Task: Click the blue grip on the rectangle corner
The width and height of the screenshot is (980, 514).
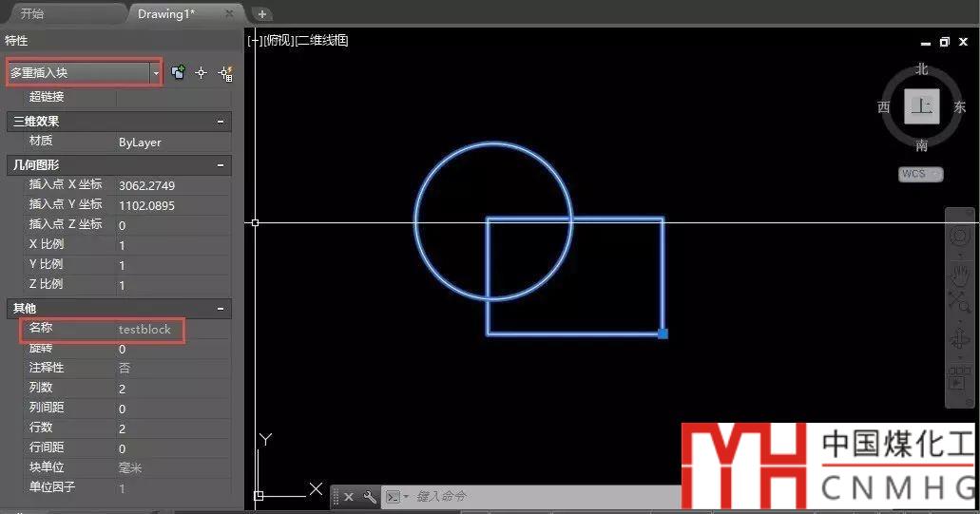Action: click(x=663, y=333)
